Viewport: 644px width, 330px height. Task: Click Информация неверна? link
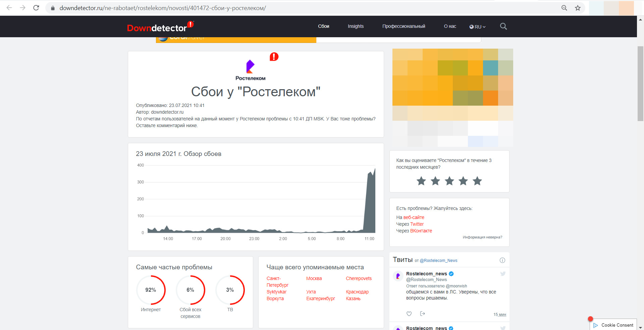482,237
